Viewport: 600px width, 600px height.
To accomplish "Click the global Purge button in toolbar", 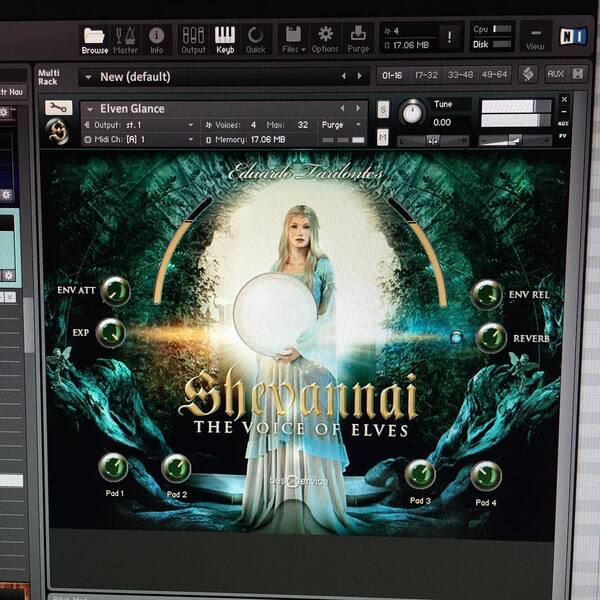I will 358,40.
